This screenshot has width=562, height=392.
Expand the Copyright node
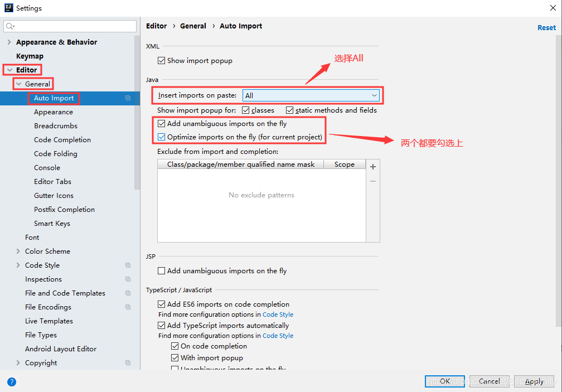click(18, 362)
